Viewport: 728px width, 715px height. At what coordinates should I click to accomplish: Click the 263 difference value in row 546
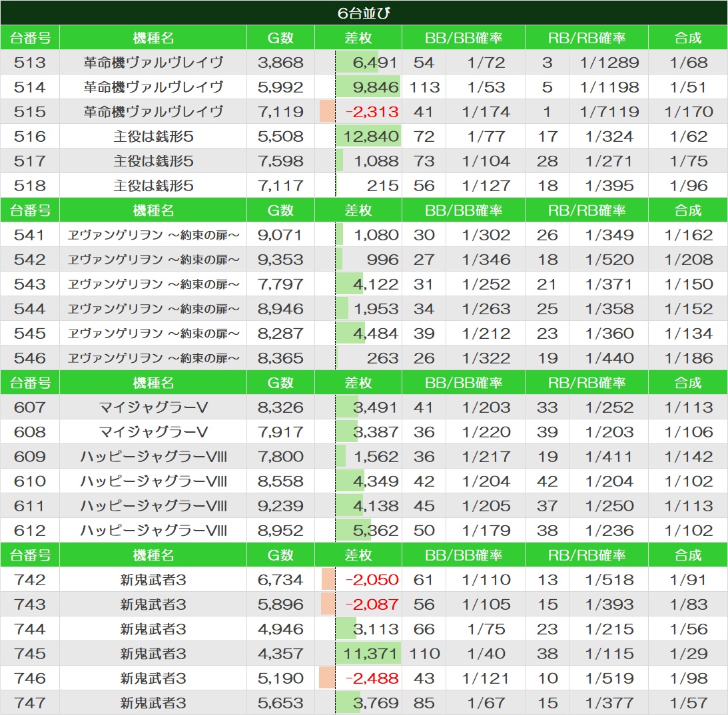382,357
